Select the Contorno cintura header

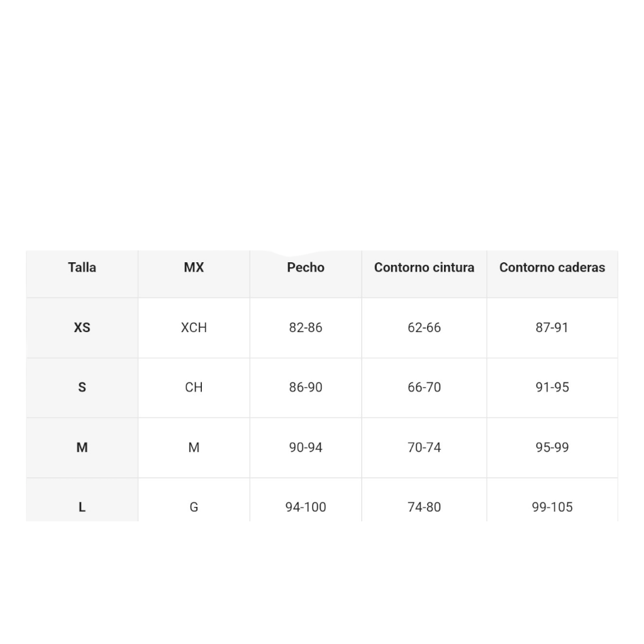[425, 267]
